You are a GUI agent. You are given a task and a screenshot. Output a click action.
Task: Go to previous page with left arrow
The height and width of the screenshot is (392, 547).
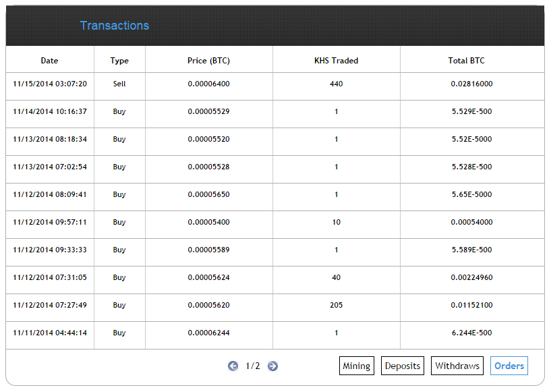click(233, 366)
